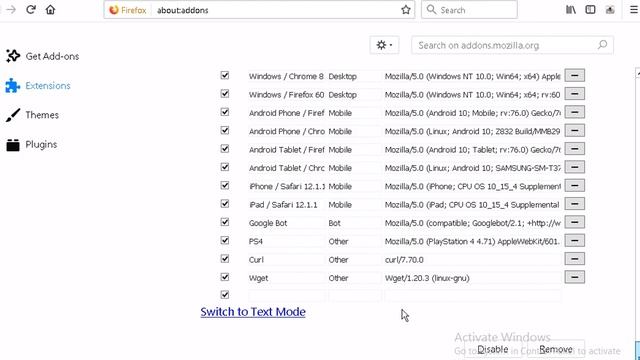This screenshot has height=360, width=640.
Task: Open the Firefox hamburger menu
Action: pyautogui.click(x=633, y=10)
